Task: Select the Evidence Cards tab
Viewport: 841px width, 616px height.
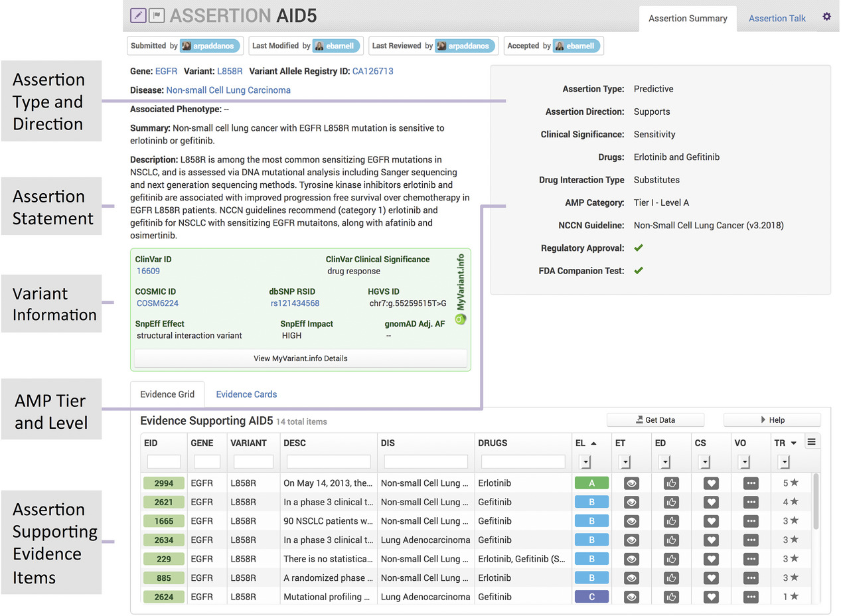Action: point(246,394)
